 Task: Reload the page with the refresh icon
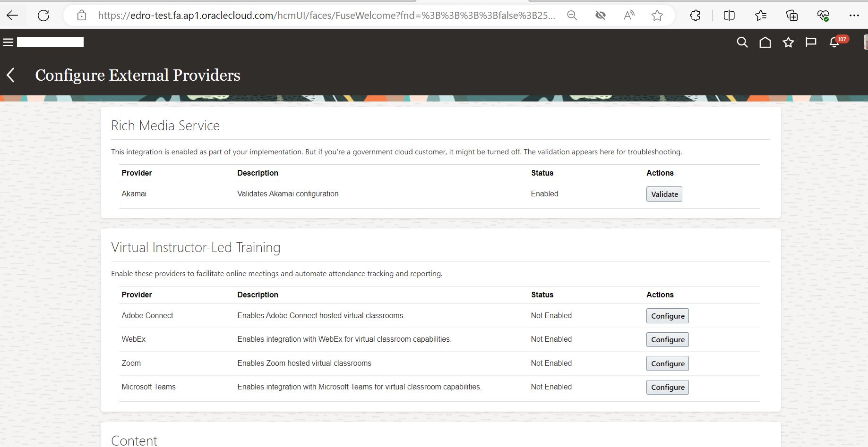(x=43, y=16)
